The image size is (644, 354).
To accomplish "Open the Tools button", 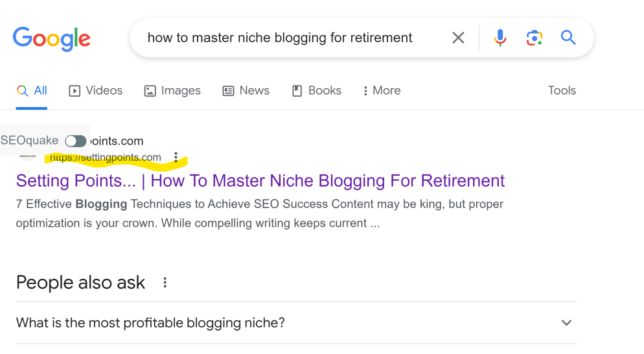I will pos(562,91).
